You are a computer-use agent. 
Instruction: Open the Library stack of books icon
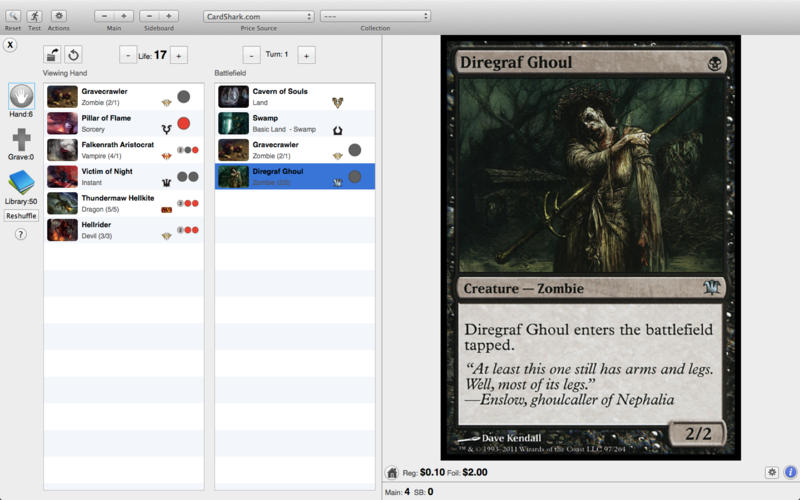pos(21,183)
